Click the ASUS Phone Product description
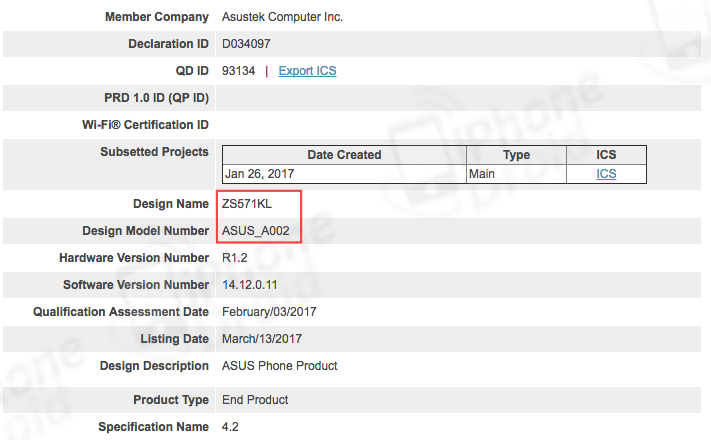The height and width of the screenshot is (440, 711). point(279,366)
